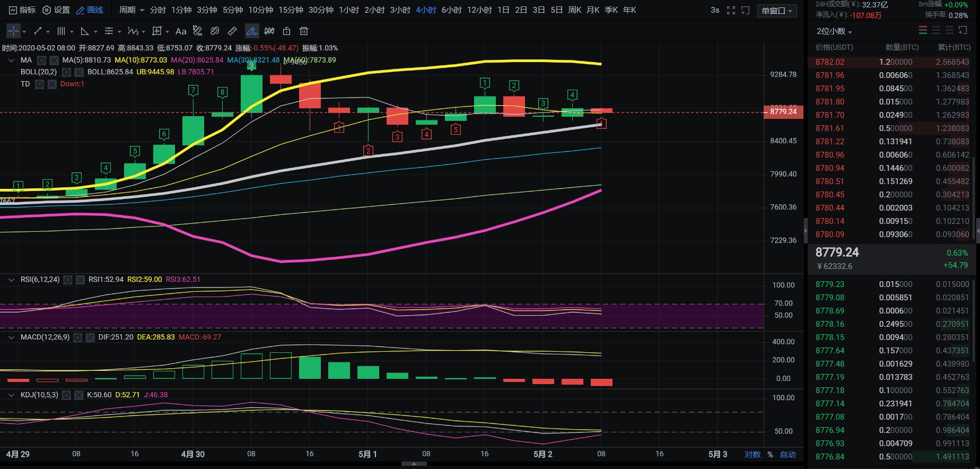
Task: Open the 单窗口 window layout dropdown
Action: [x=777, y=11]
